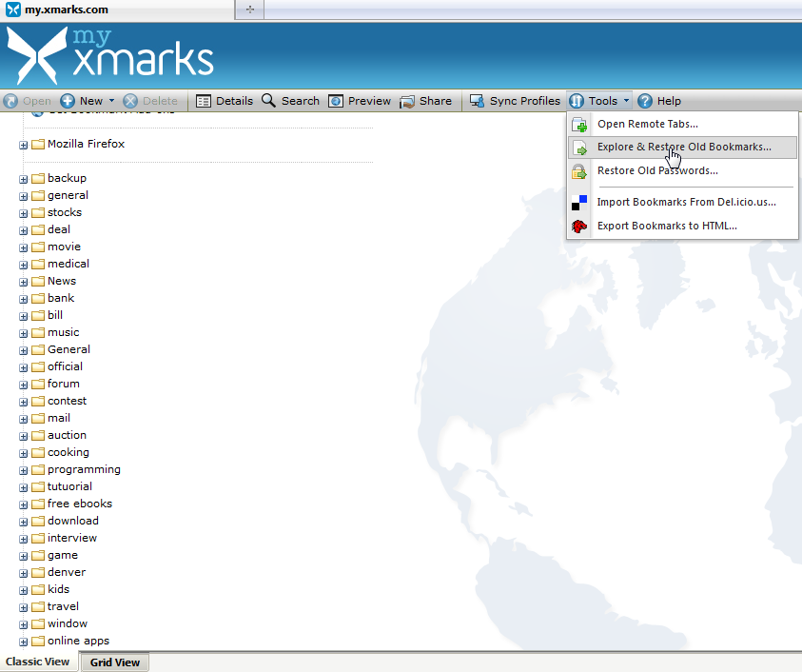
Task: Select the tutuorial folder
Action: coord(69,486)
